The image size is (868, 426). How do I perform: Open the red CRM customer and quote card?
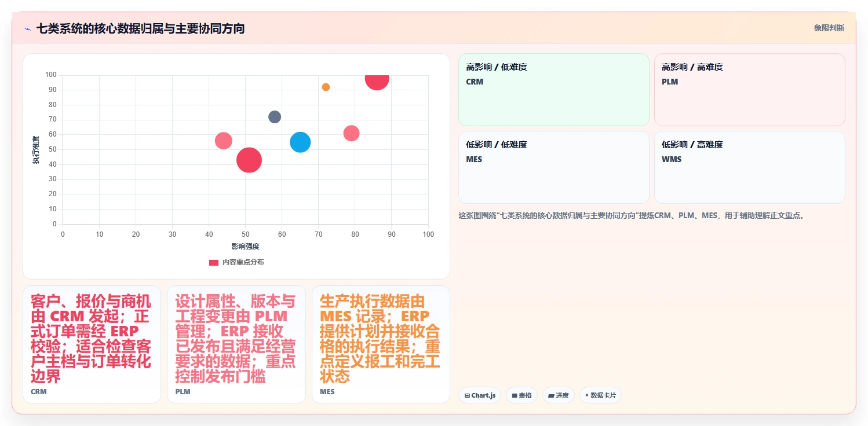click(92, 344)
